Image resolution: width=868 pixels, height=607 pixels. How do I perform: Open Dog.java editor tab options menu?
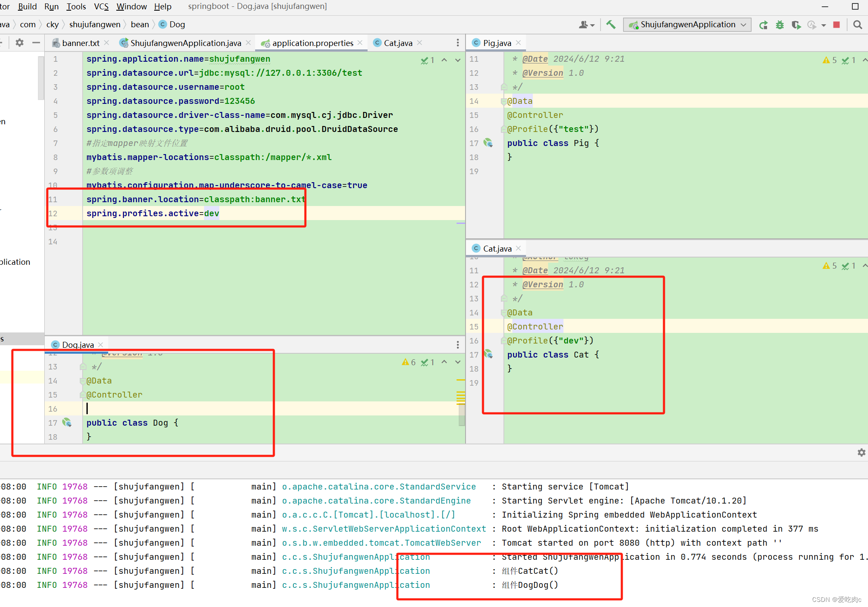tap(458, 345)
